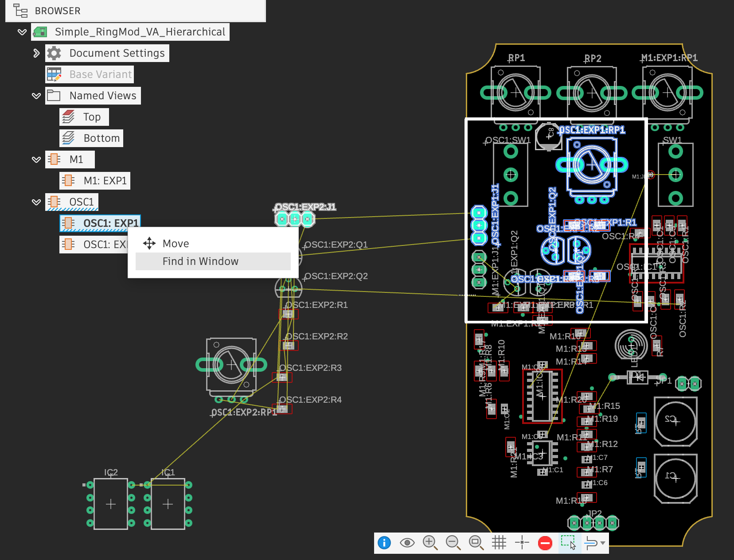
Task: Click the Base Variant entry
Action: tap(90, 74)
